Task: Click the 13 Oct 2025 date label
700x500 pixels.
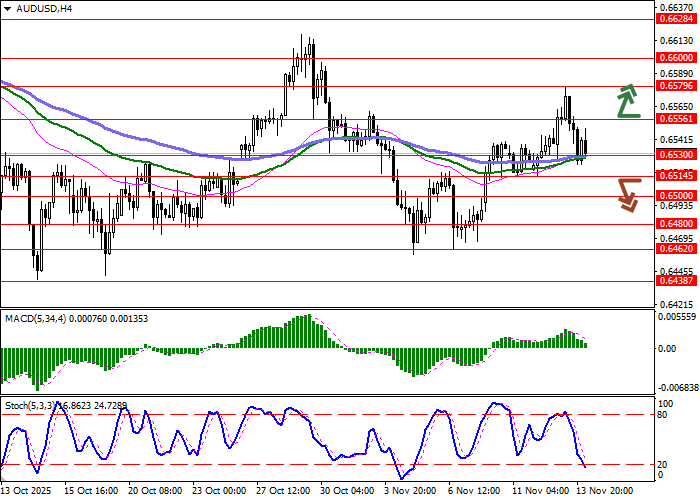Action: pyautogui.click(x=26, y=491)
